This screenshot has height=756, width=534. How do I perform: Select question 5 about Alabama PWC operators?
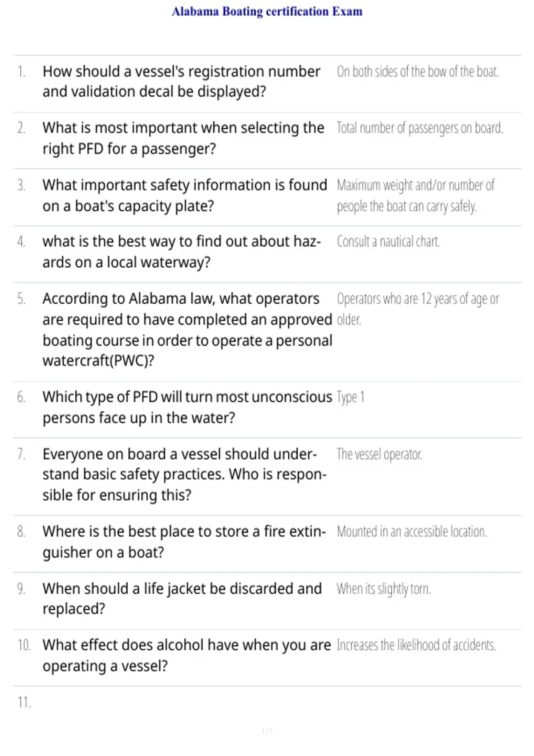pyautogui.click(x=187, y=330)
